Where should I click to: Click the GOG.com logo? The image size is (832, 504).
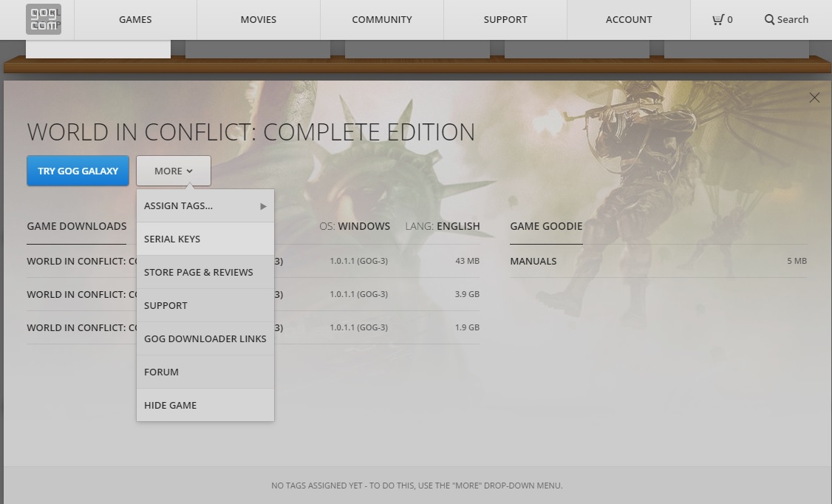44,20
